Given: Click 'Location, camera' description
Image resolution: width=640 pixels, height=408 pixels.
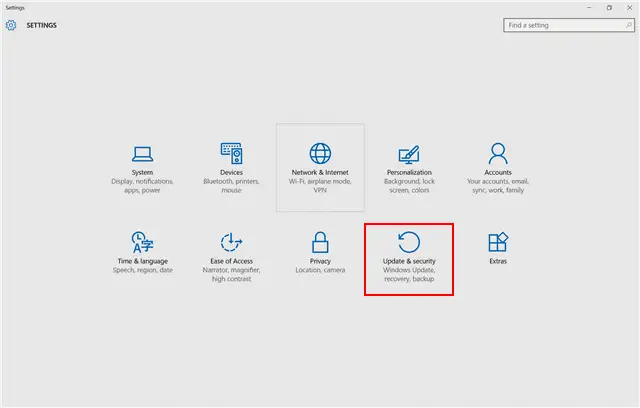Looking at the screenshot, I should click(320, 270).
